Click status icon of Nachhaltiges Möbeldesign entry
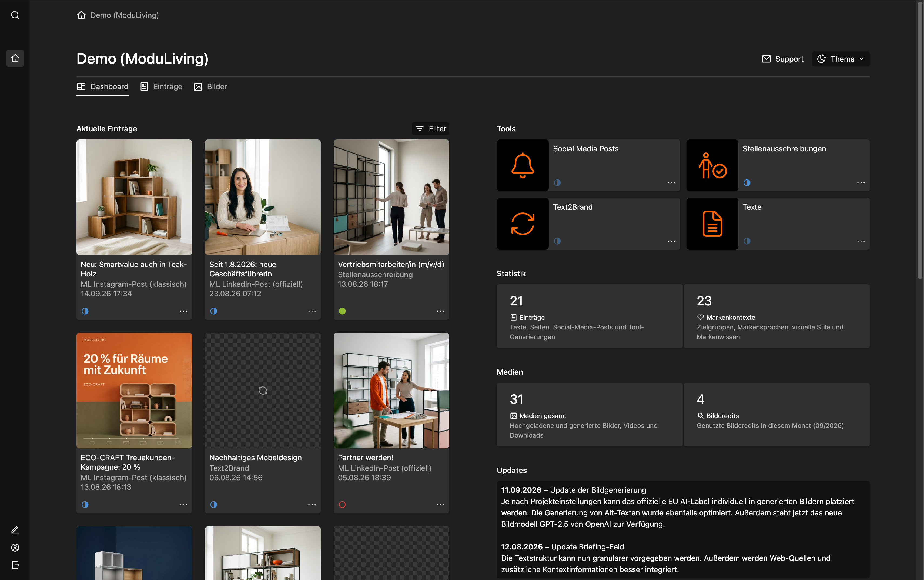 coord(213,504)
